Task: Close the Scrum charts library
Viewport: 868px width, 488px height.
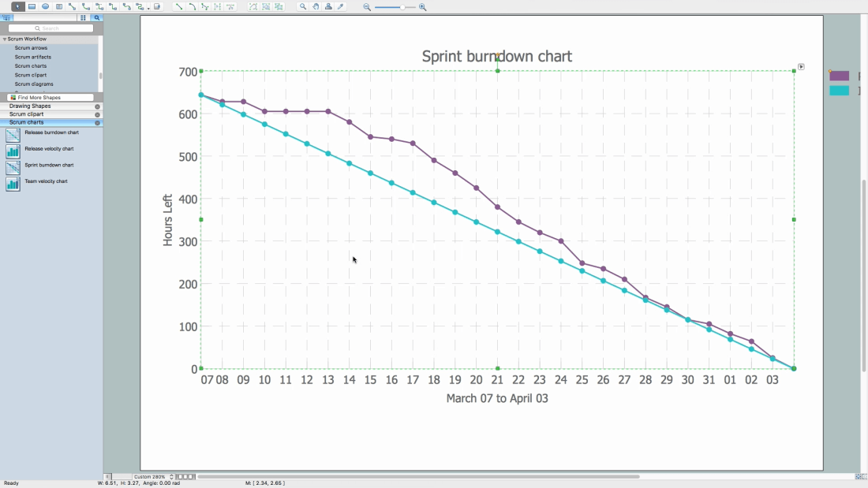Action: pyautogui.click(x=97, y=123)
